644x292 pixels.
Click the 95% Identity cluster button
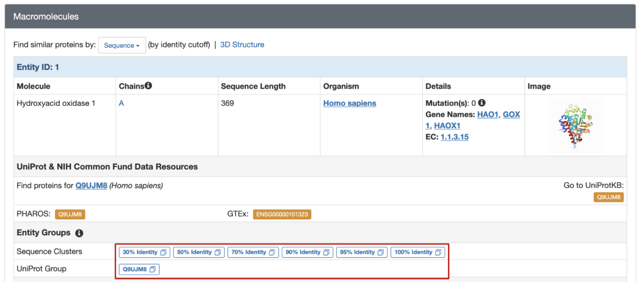tap(362, 252)
